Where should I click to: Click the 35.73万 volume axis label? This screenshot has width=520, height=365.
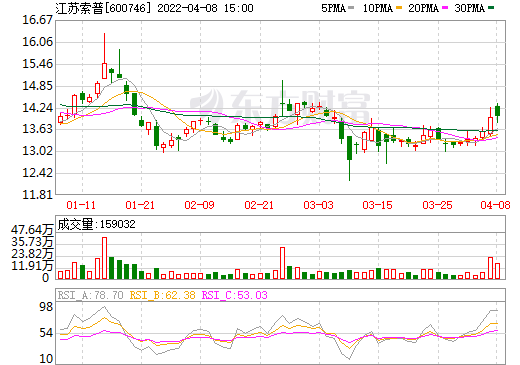[32, 242]
